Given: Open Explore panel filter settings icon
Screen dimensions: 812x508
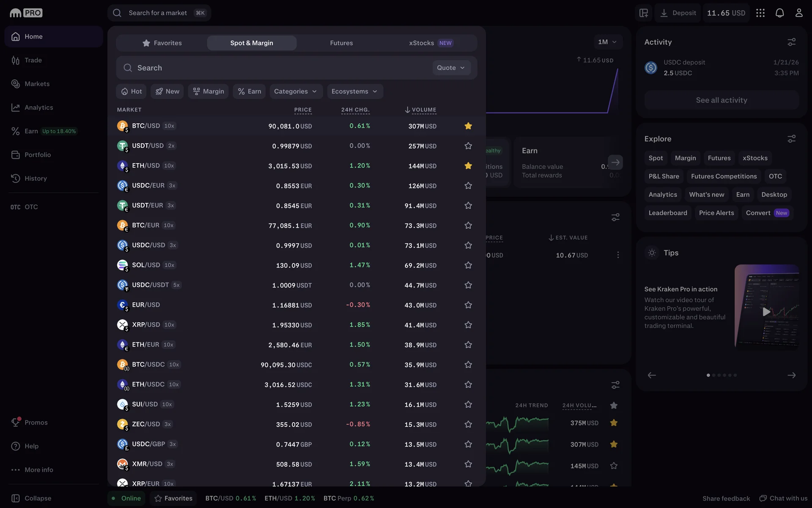Looking at the screenshot, I should pyautogui.click(x=791, y=139).
